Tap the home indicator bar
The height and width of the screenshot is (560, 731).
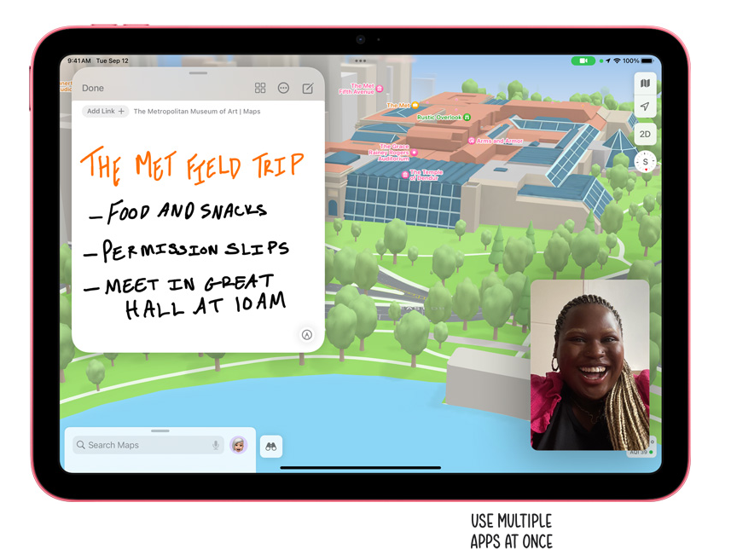click(x=360, y=467)
